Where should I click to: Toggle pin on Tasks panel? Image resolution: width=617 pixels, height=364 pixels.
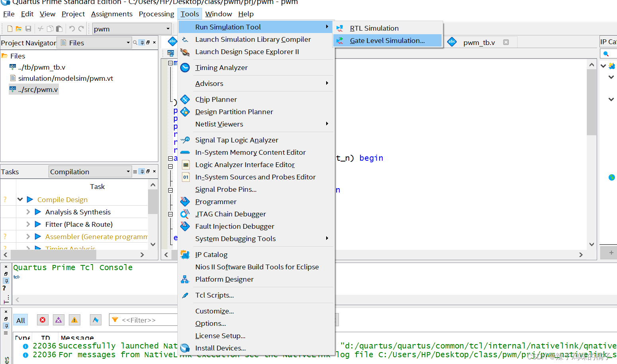[x=142, y=171]
